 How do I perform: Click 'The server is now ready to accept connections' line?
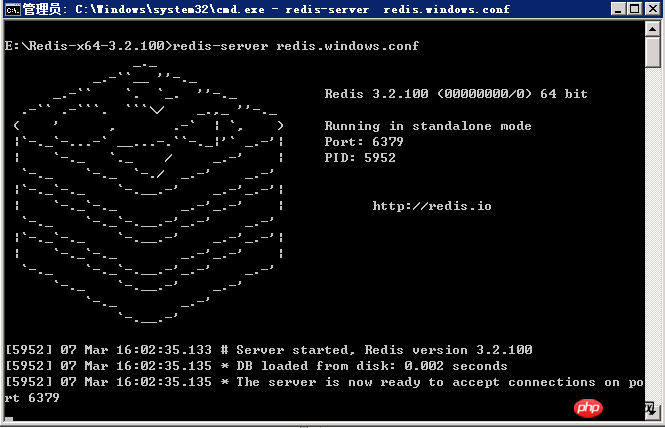324,382
